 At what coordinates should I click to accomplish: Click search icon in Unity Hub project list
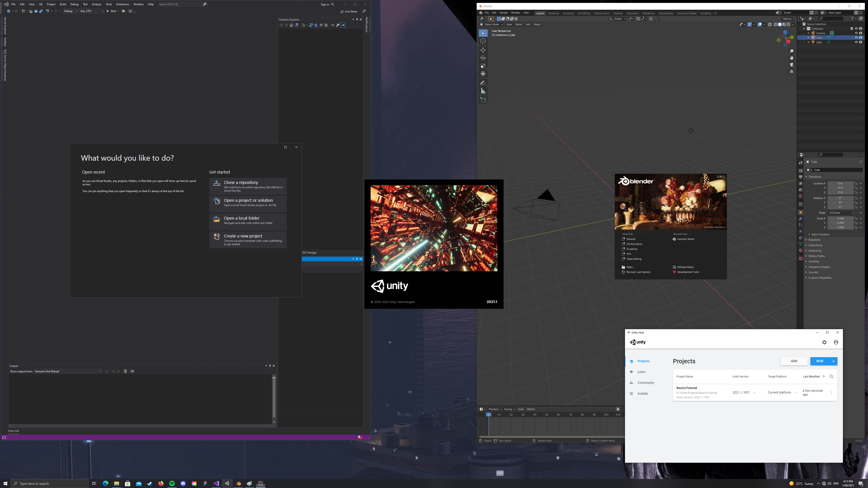point(831,377)
